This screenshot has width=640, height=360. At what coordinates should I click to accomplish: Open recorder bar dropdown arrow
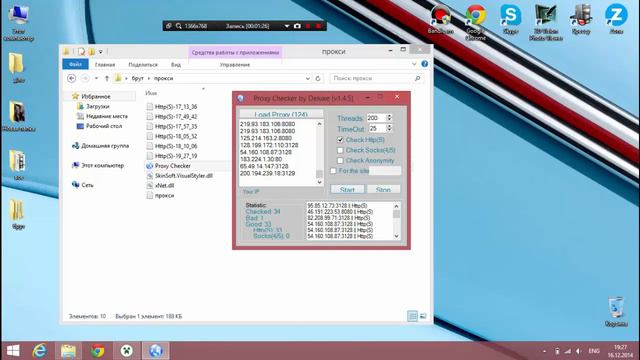click(x=287, y=26)
